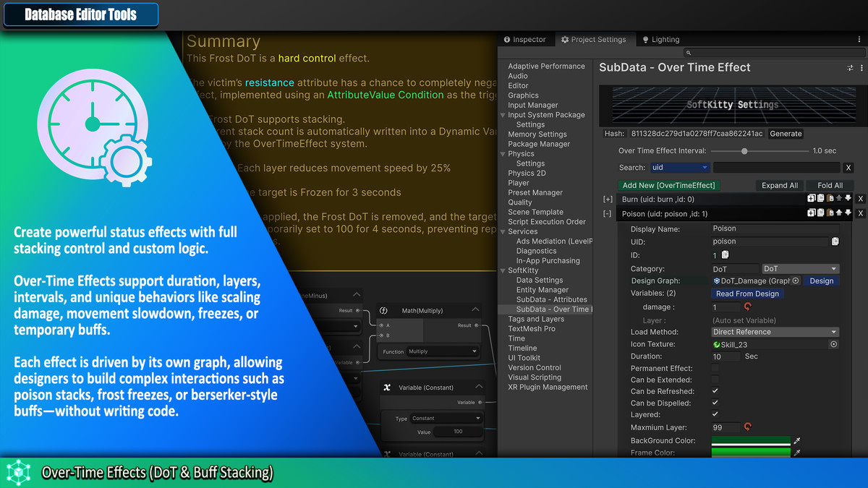This screenshot has height=488, width=868.
Task: Click the BackGround Color green swatch
Action: (751, 440)
